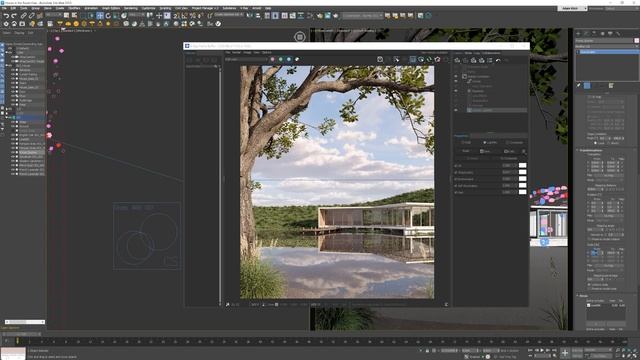The height and width of the screenshot is (360, 640).
Task: Toggle visibility eye of Display Correction layer
Action: pos(456,76)
